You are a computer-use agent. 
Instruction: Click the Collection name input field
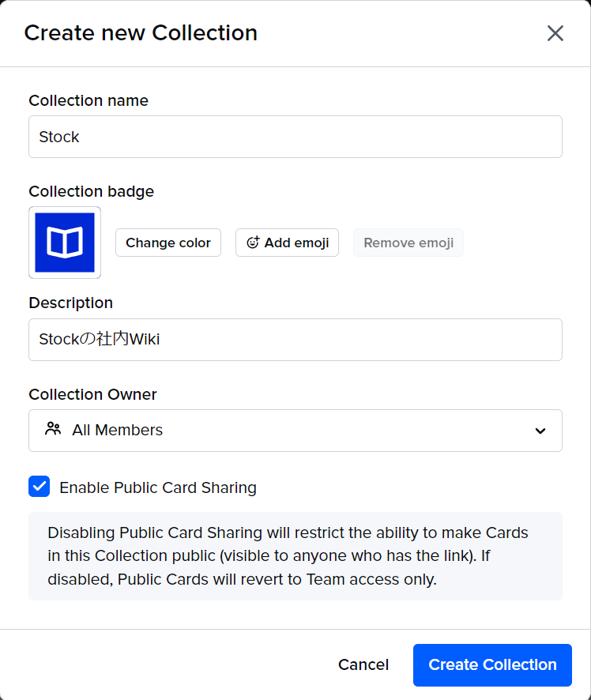coord(295,137)
